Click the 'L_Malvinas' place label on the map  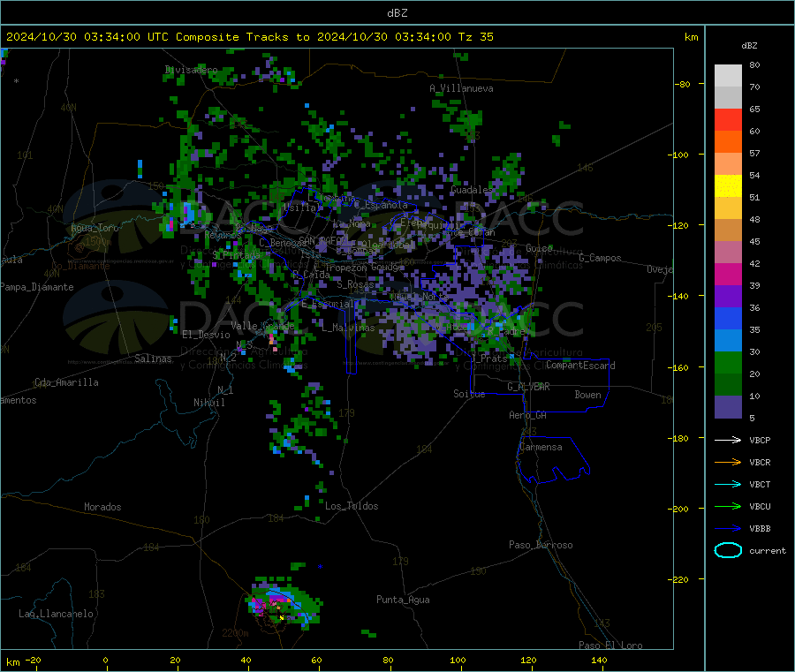point(348,328)
